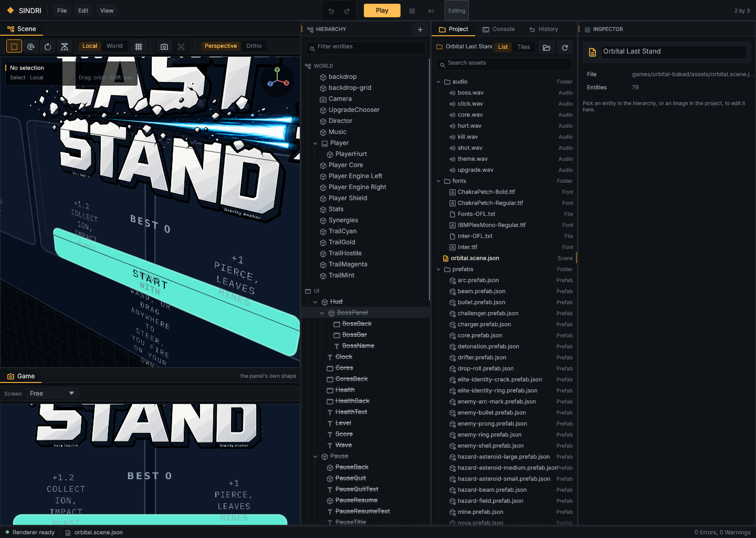Image resolution: width=756 pixels, height=538 pixels.
Task: Collapse the Hud node in hierarchy
Action: (316, 302)
